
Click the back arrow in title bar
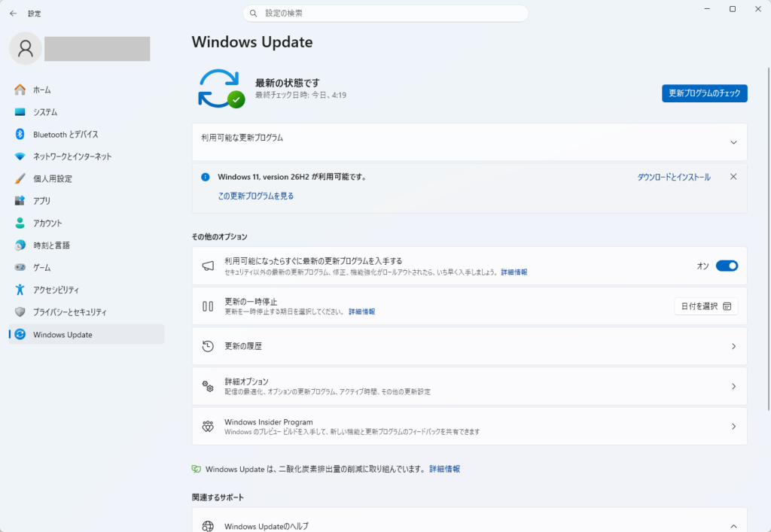(x=14, y=14)
